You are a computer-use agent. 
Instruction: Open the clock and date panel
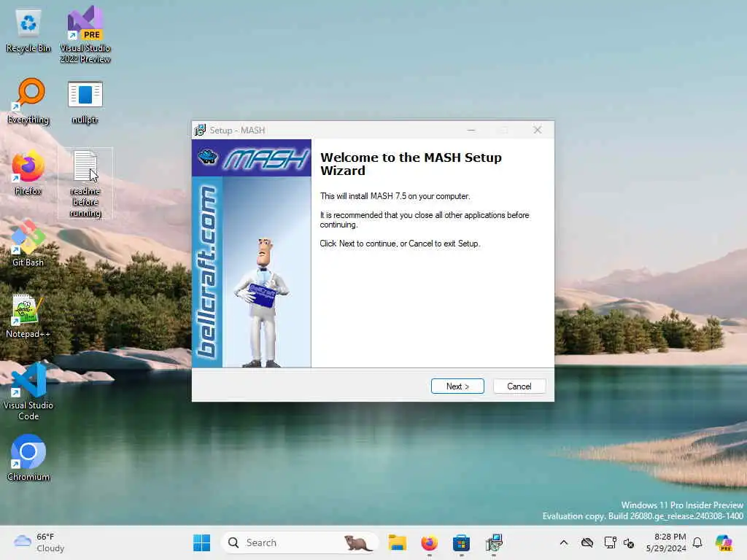coord(666,542)
